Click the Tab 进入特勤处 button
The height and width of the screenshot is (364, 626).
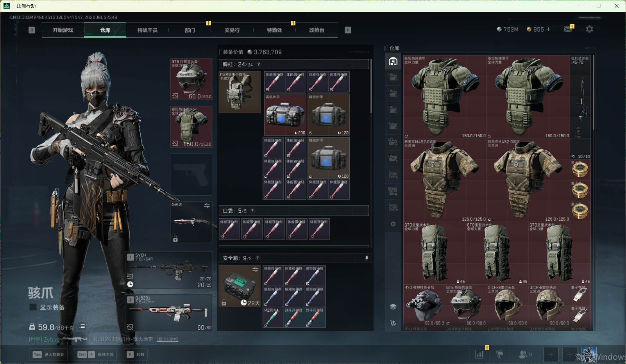click(48, 355)
